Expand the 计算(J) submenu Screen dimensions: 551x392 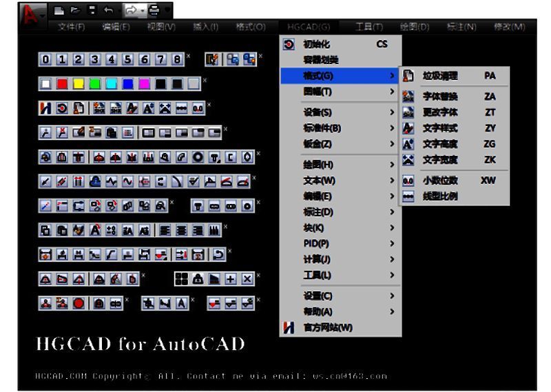click(x=340, y=259)
